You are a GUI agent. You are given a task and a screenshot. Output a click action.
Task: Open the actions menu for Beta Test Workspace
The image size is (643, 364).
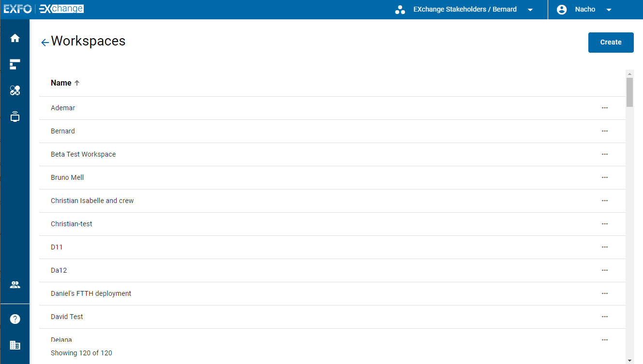coord(605,154)
